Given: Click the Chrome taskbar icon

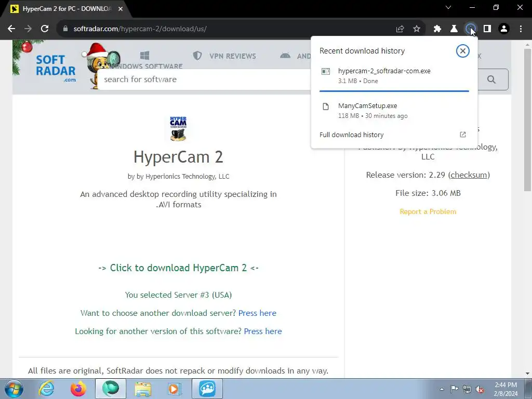Looking at the screenshot, I should point(111,389).
